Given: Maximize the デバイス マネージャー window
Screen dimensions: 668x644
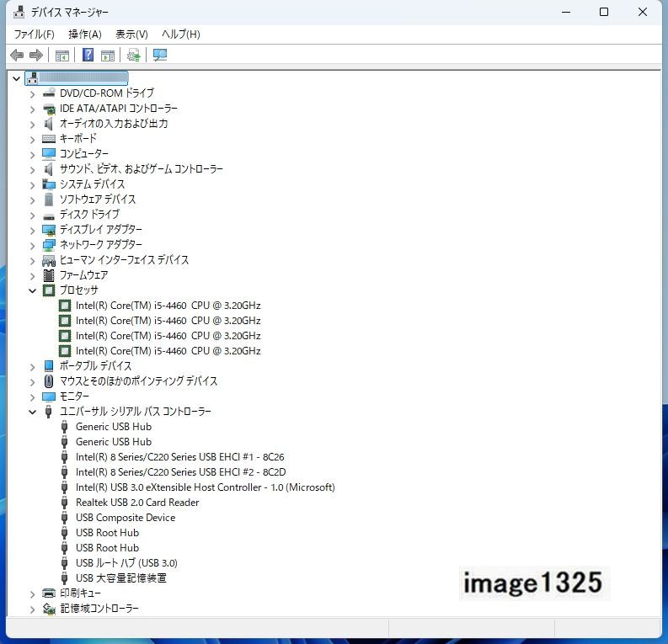Looking at the screenshot, I should [604, 13].
